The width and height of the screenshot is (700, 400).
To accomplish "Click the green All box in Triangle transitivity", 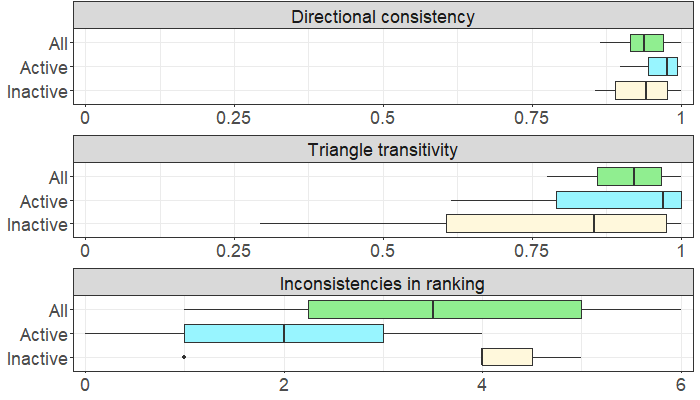I will (x=629, y=176).
